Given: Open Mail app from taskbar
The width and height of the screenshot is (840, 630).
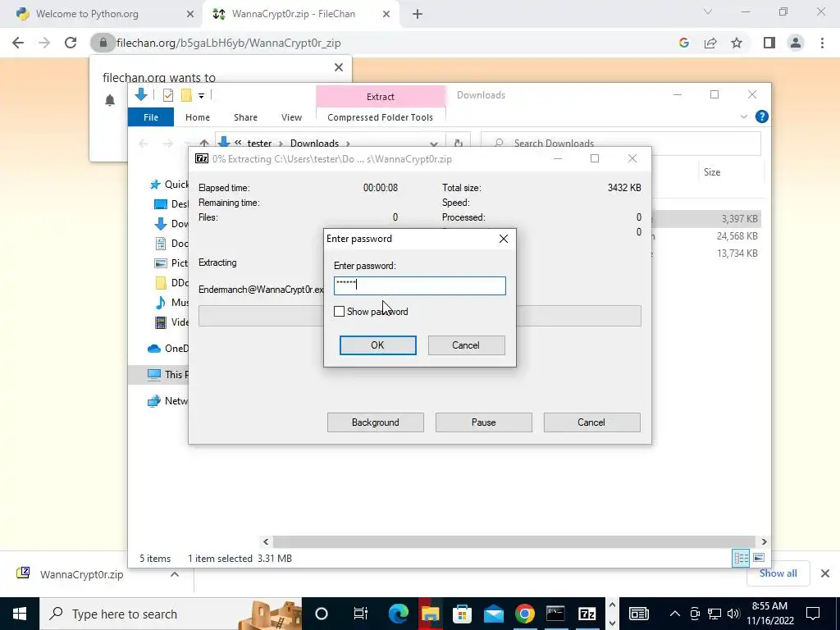Looking at the screenshot, I should (493, 614).
